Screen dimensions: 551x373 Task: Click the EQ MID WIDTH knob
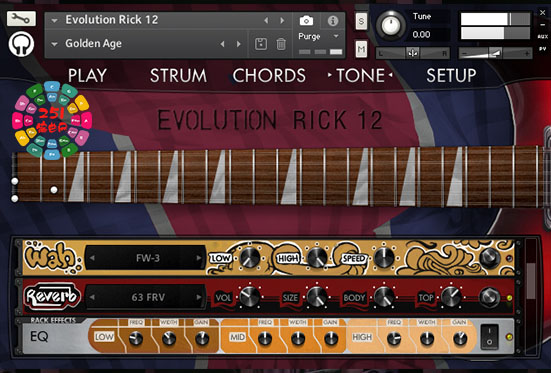point(298,339)
